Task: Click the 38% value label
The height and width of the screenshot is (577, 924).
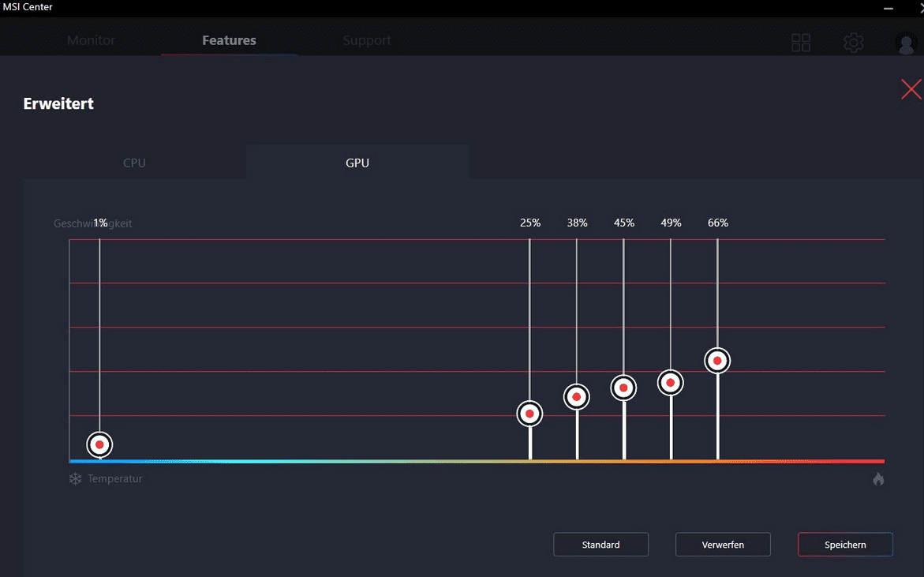Action: tap(577, 223)
